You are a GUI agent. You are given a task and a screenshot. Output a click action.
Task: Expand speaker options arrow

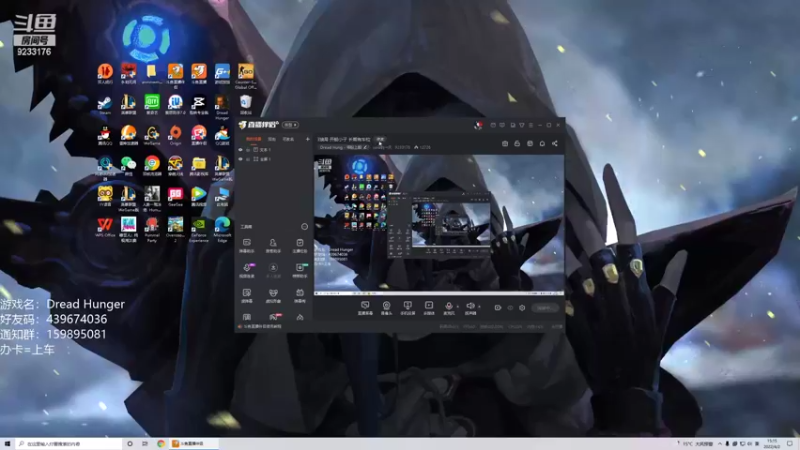click(x=479, y=307)
